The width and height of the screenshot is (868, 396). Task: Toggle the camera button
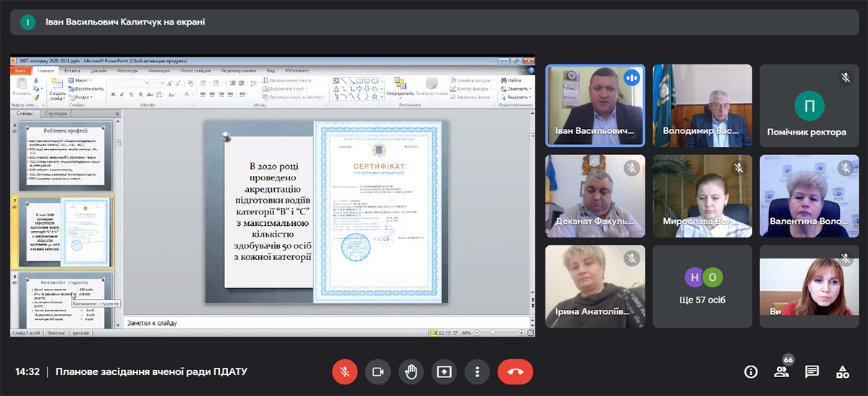(x=378, y=371)
